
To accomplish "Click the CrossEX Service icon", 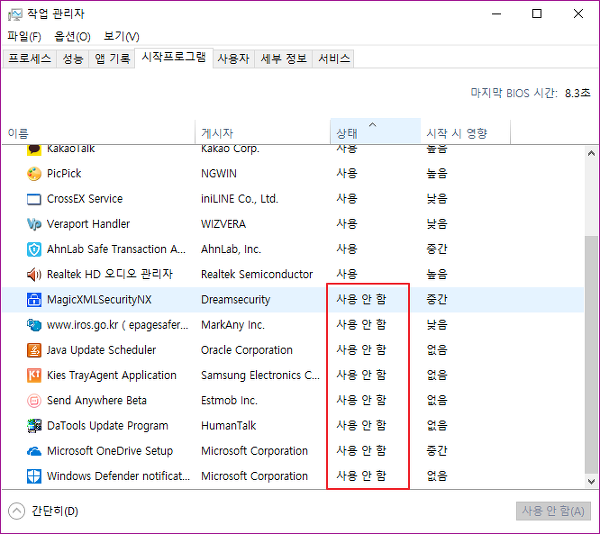I will point(34,199).
